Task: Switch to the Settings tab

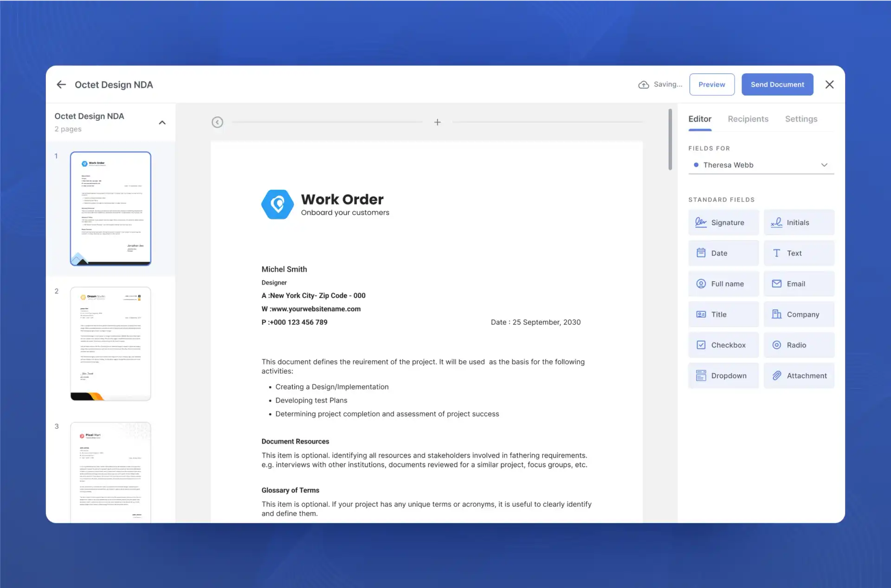Action: coord(801,119)
